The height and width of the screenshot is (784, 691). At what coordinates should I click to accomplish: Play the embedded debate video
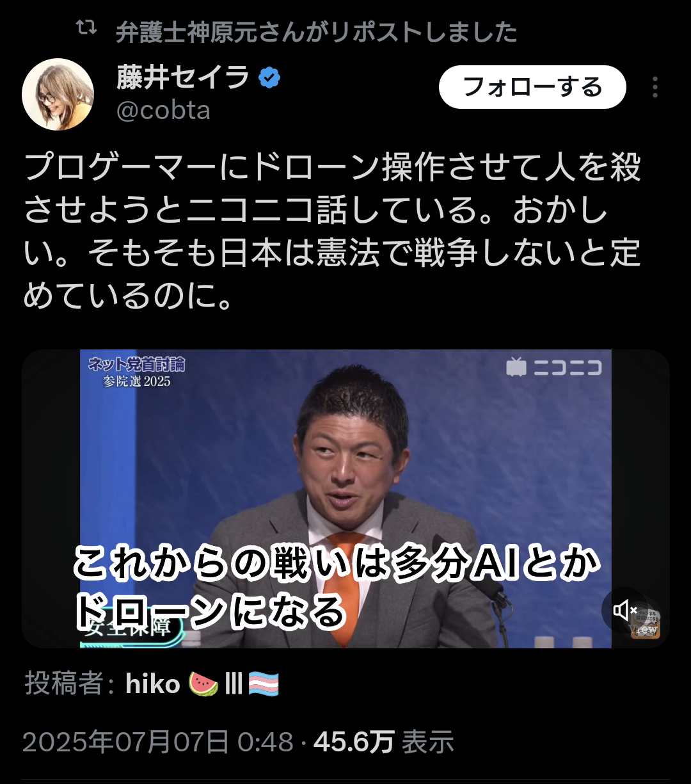point(345,499)
